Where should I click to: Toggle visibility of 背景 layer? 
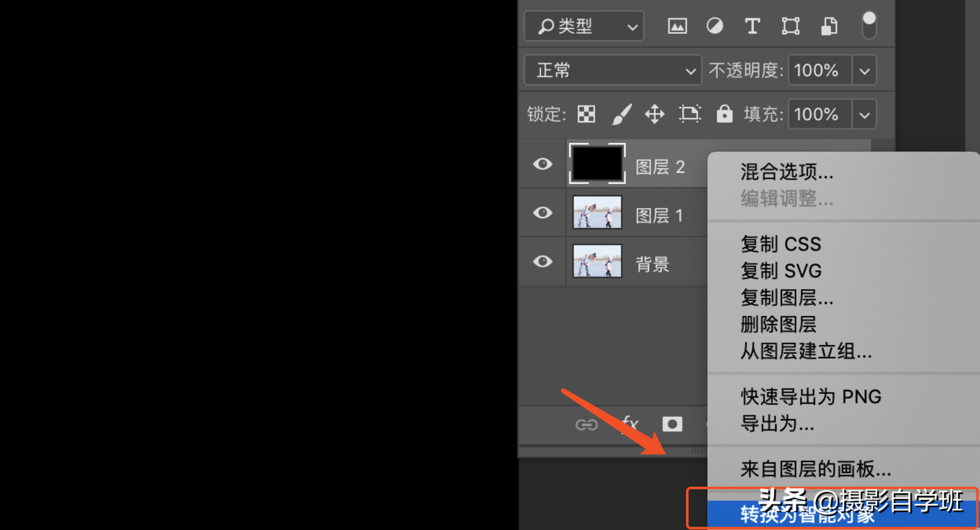[542, 261]
